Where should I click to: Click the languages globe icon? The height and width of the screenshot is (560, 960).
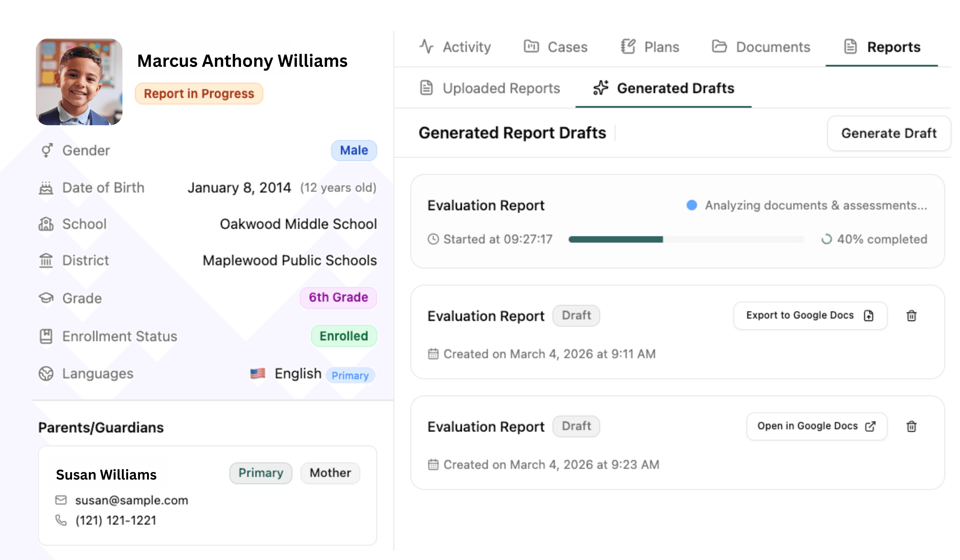46,374
